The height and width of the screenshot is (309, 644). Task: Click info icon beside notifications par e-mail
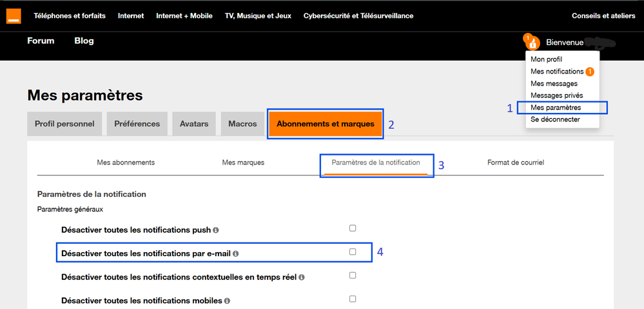click(235, 254)
